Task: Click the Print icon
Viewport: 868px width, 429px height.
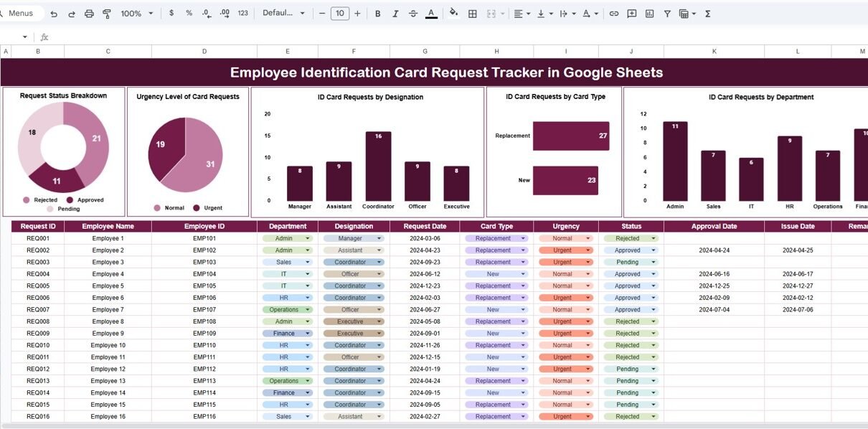Action: pyautogui.click(x=89, y=14)
